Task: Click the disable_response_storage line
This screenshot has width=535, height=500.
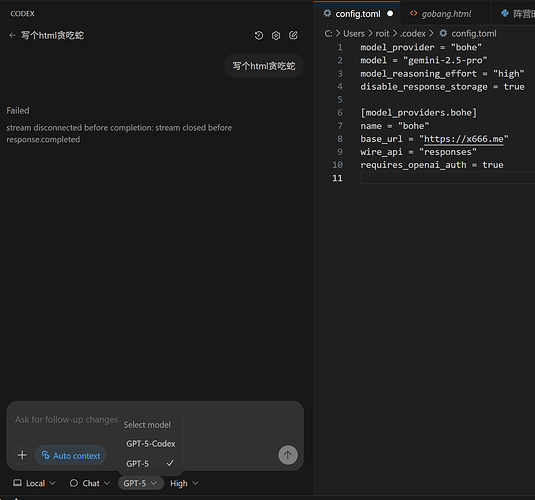Action: coord(442,87)
